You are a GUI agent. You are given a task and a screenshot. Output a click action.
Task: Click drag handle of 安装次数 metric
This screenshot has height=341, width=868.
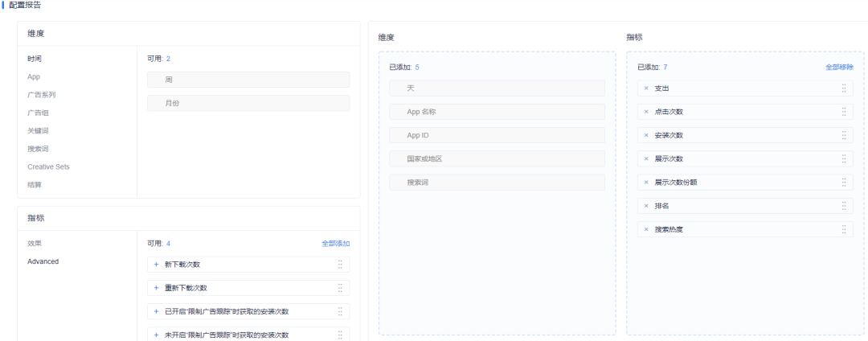point(844,135)
